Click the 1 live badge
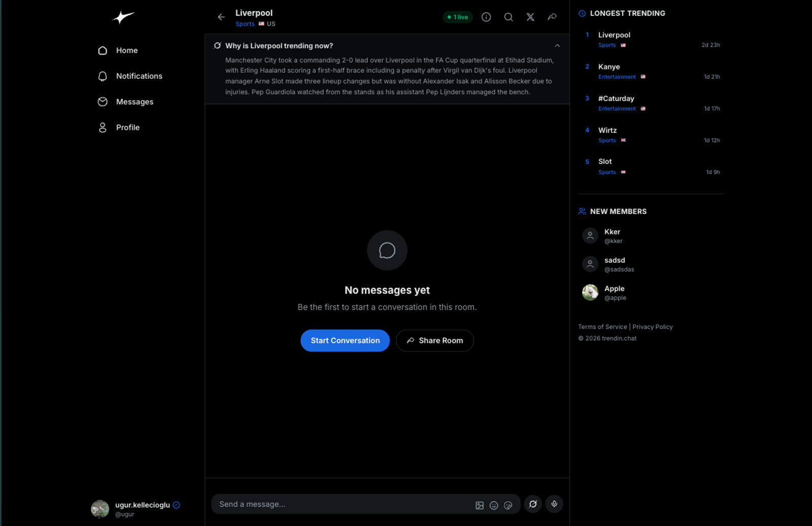This screenshot has width=812, height=526. point(458,17)
